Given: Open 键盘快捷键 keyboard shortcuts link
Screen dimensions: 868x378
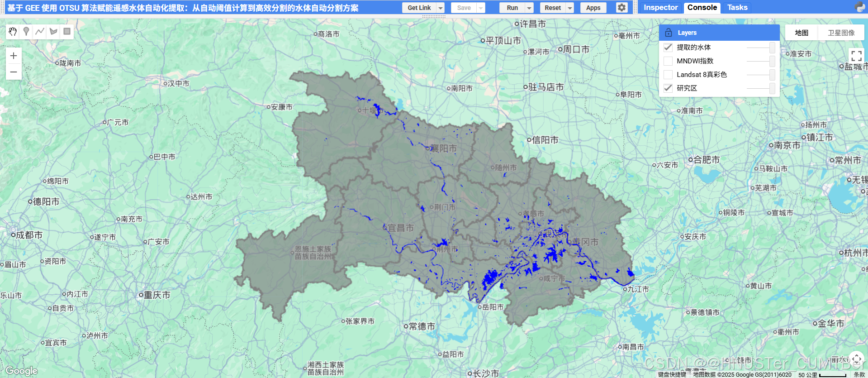Looking at the screenshot, I should [672, 374].
